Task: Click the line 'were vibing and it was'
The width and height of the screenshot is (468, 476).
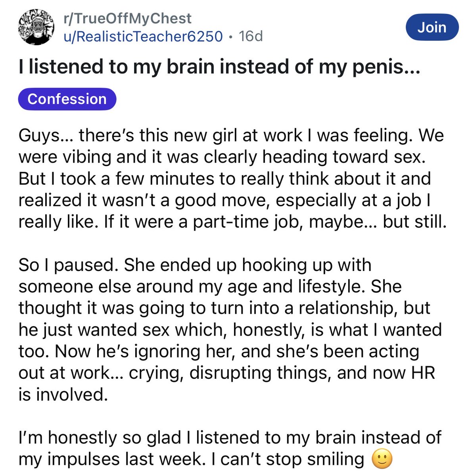Action: (221, 157)
